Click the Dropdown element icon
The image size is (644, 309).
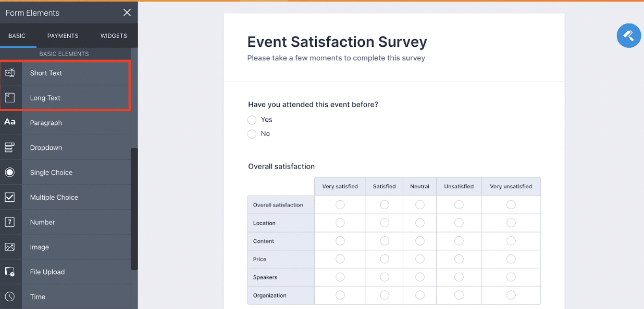click(10, 147)
